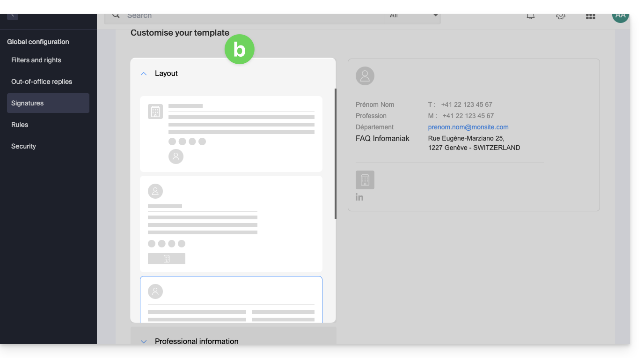Viewport: 644px width, 358px height.
Task: Open the All search filter dropdown
Action: click(x=413, y=16)
